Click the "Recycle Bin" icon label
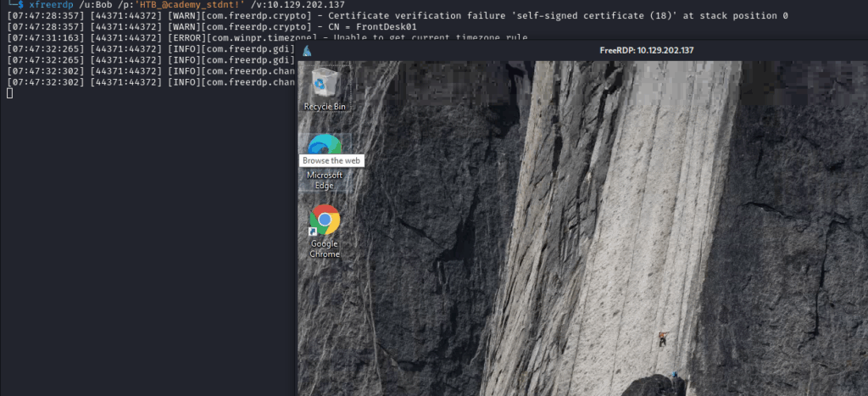 point(325,107)
